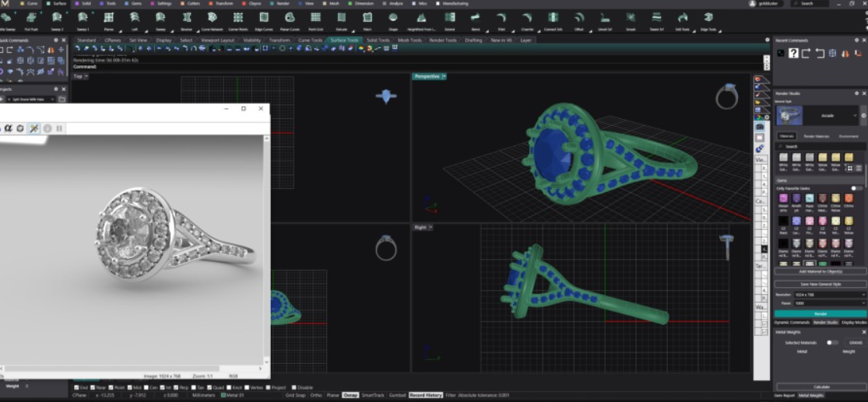Screen dimensions: 868x402
Task: Open the Perspective viewport dropdown menu
Action: point(444,76)
